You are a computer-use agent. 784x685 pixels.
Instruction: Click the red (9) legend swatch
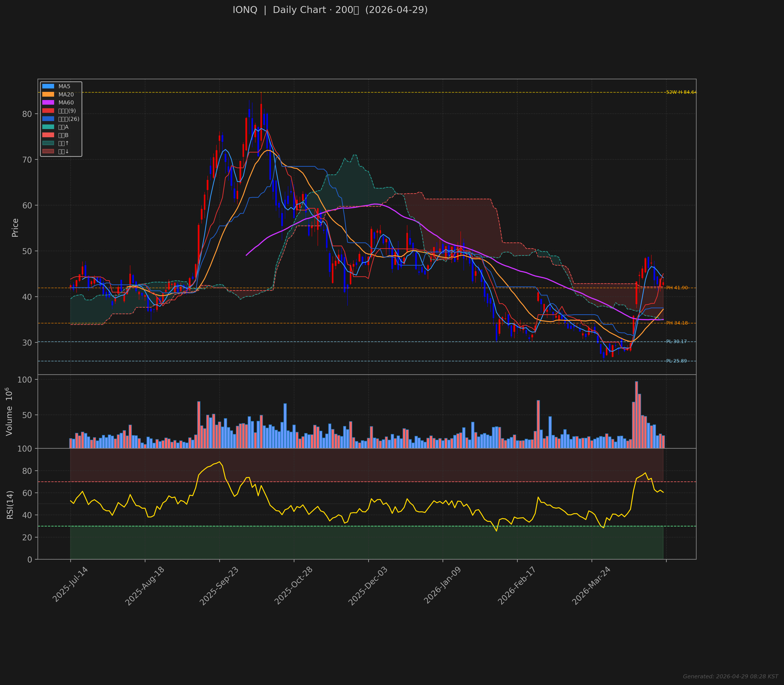48,111
